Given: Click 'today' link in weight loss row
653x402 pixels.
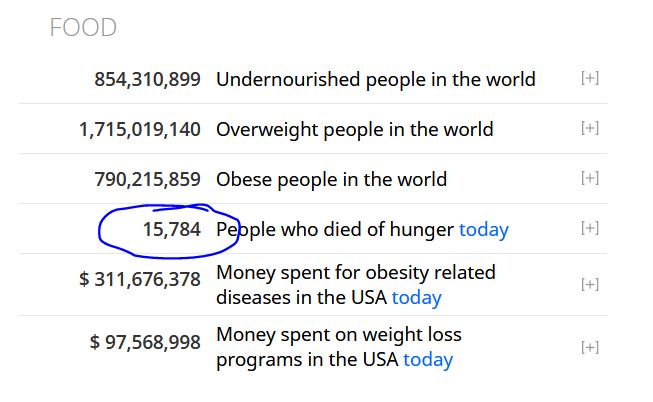Looking at the screenshot, I should [x=428, y=359].
